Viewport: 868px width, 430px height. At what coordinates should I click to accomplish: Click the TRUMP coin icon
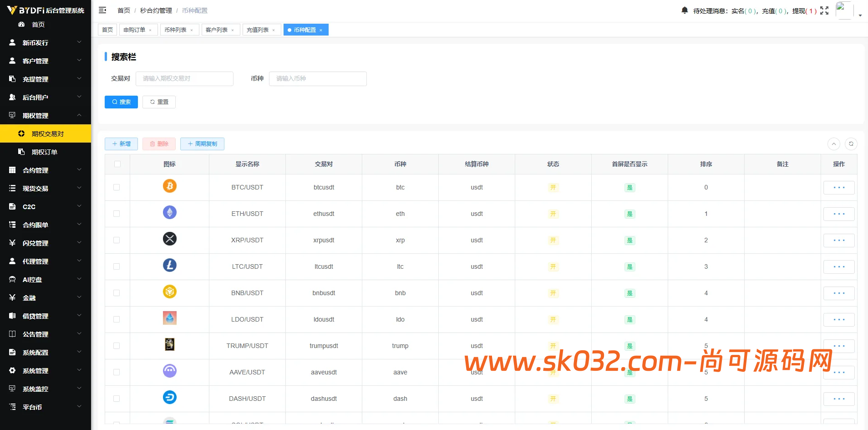click(170, 344)
